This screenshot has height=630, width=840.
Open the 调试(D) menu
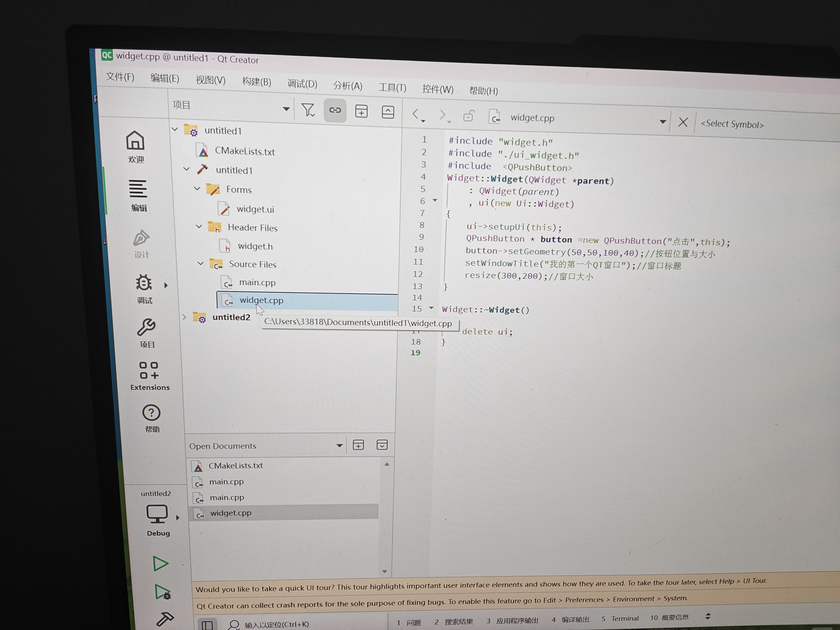(x=302, y=84)
